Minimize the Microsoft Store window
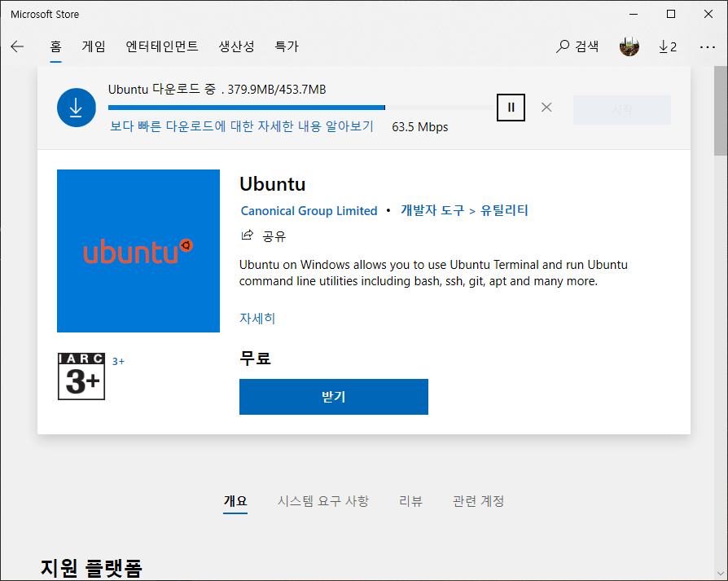This screenshot has width=728, height=581. coord(634,14)
